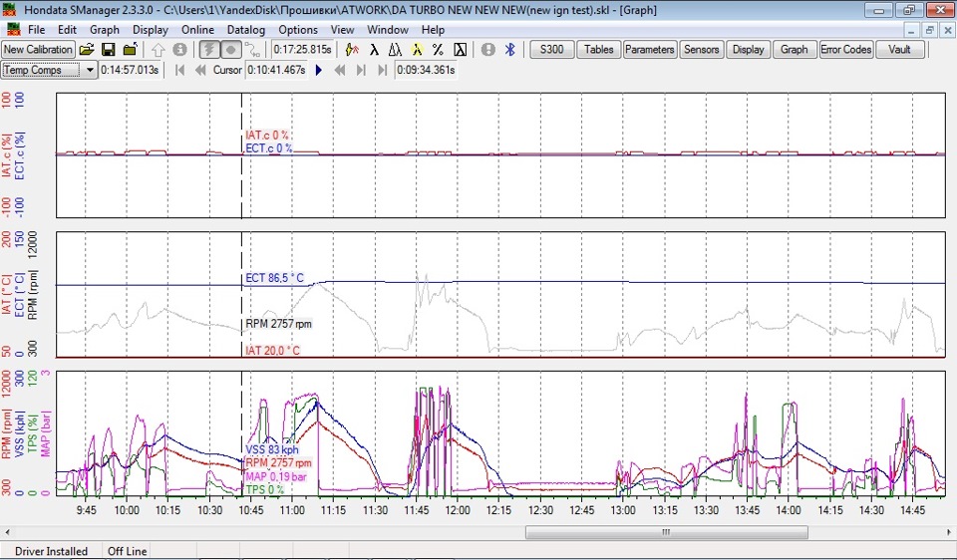957x560 pixels.
Task: Click the scrollbar right arrow
Action: [950, 532]
